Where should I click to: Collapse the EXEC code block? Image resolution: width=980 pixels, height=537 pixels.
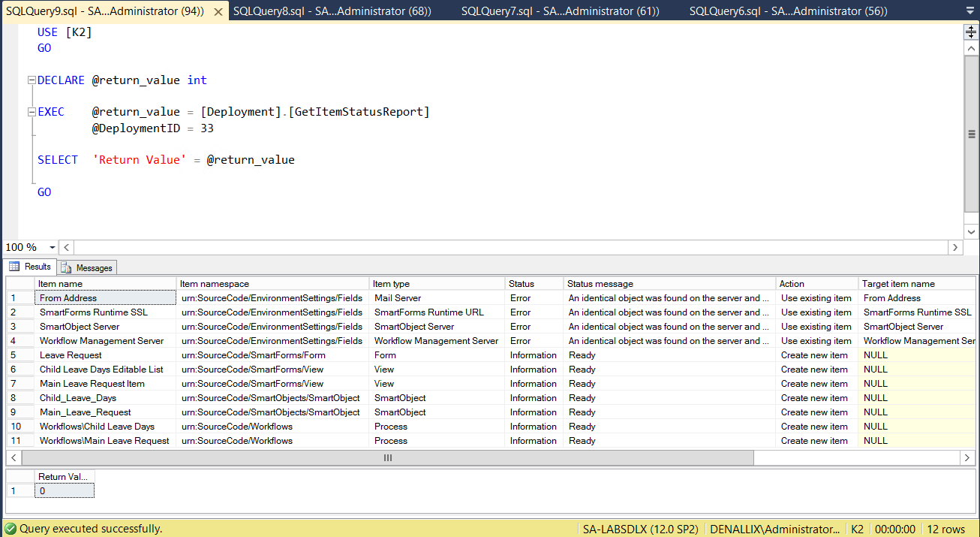pos(31,112)
